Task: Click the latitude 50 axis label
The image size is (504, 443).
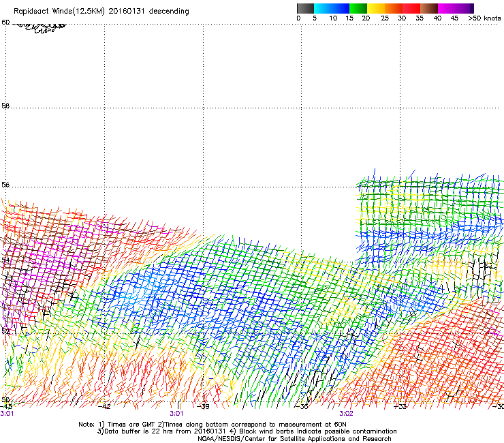Action: 5,399
